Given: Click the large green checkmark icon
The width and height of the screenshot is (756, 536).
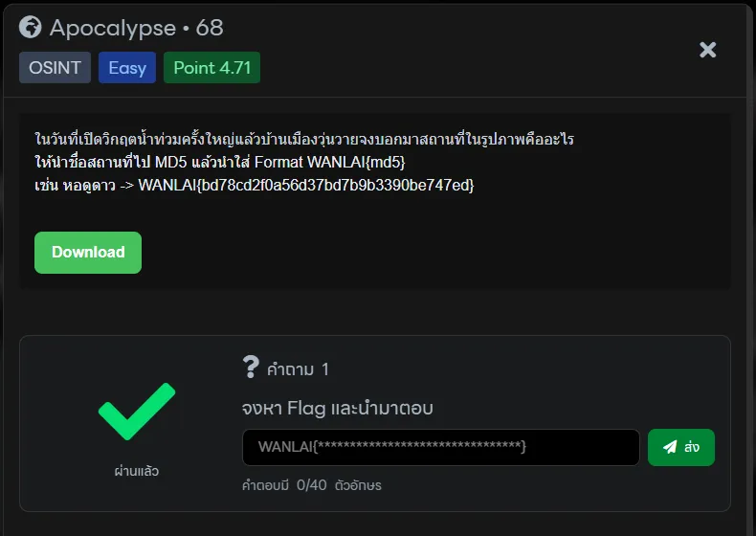Looking at the screenshot, I should coord(137,413).
